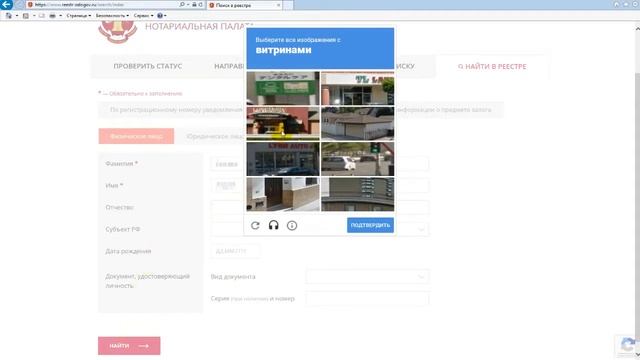Open favorites with the star icon
Viewport: 640px width, 360px height.
(626, 4)
